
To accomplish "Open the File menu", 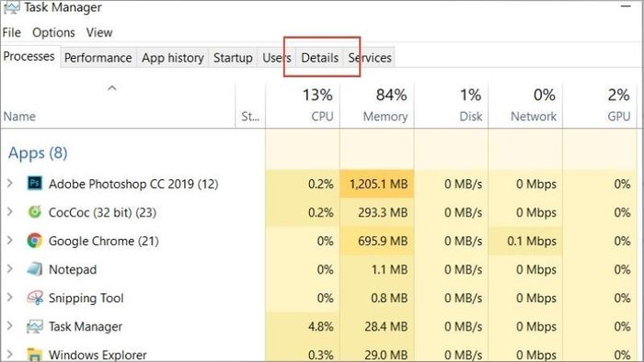I will pos(11,32).
